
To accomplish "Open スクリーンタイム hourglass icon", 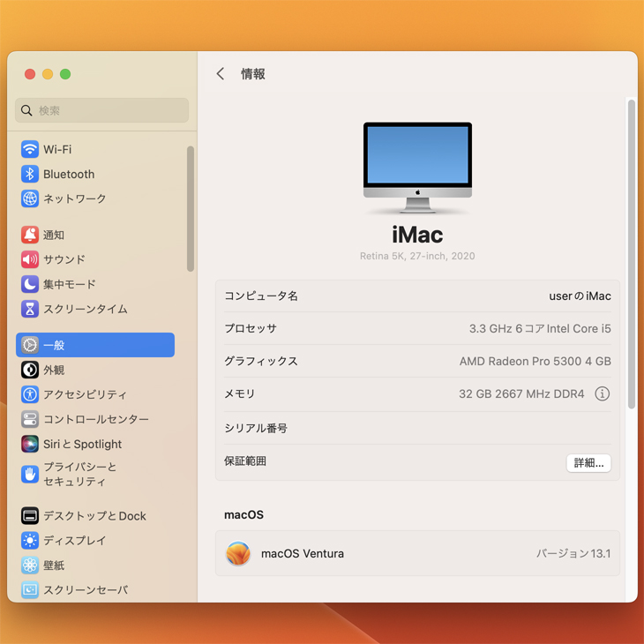I will coord(30,309).
